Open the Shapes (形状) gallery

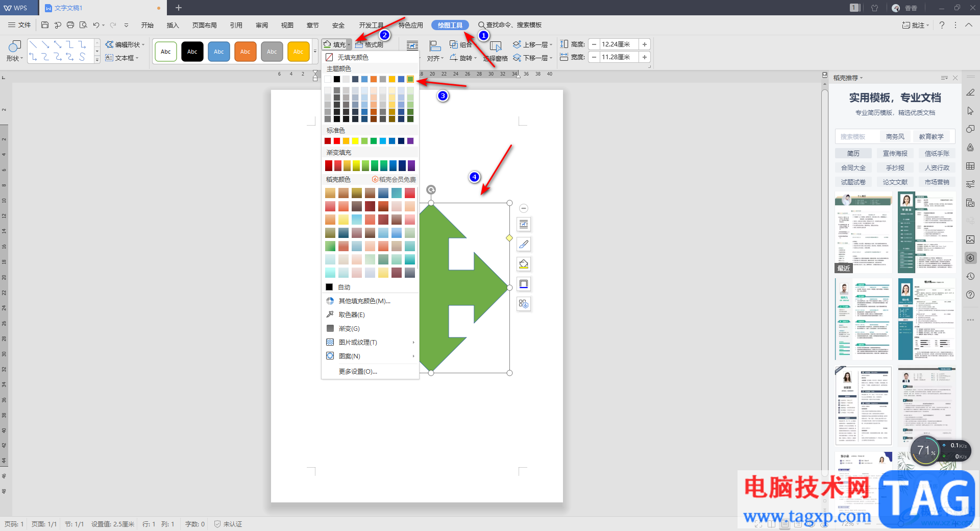[x=14, y=51]
